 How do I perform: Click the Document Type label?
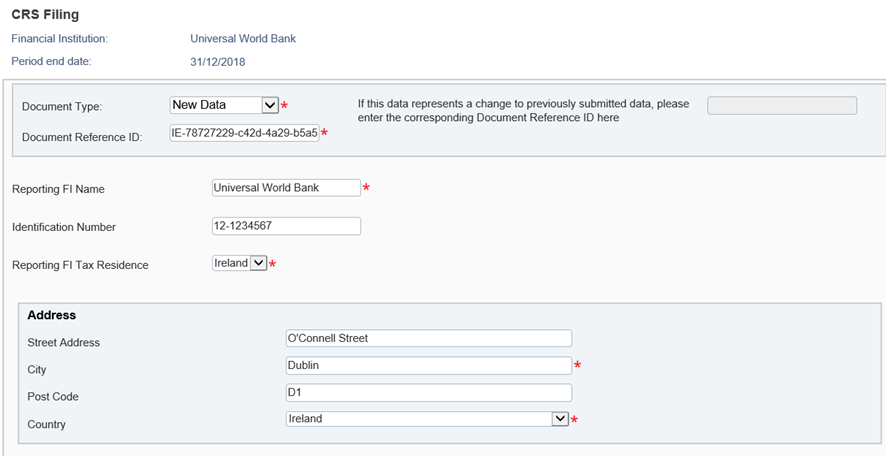[62, 107]
